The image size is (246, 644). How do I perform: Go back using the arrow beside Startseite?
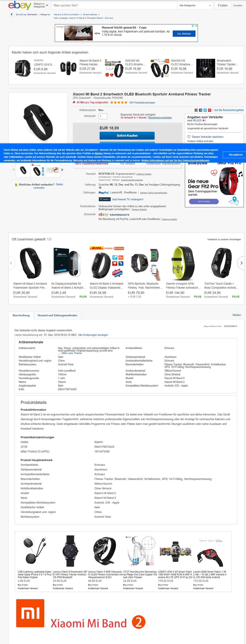[x=12, y=15]
